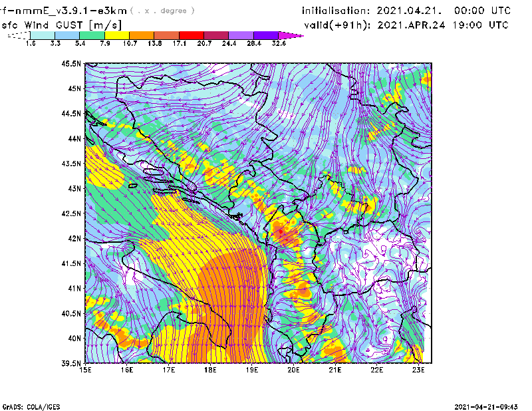
Task: Click the legend value 20.7
Action: [x=204, y=43]
